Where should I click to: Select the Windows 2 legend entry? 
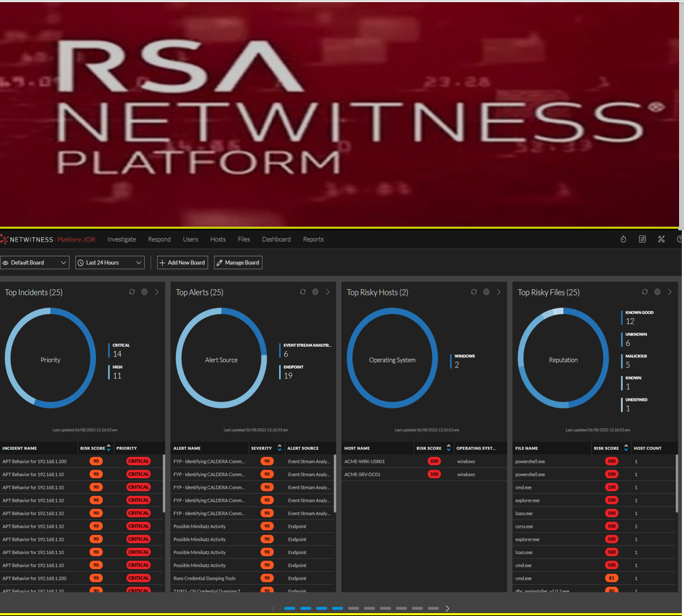(x=462, y=361)
